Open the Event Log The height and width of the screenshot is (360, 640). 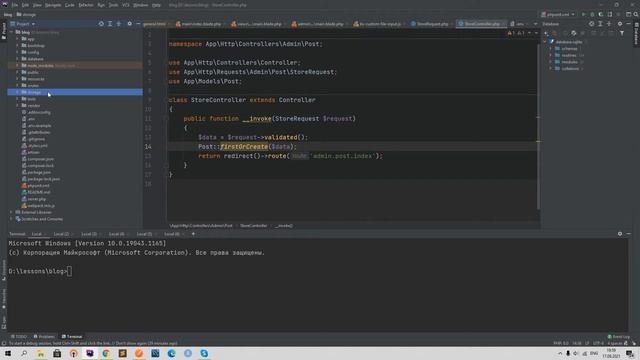coord(619,337)
